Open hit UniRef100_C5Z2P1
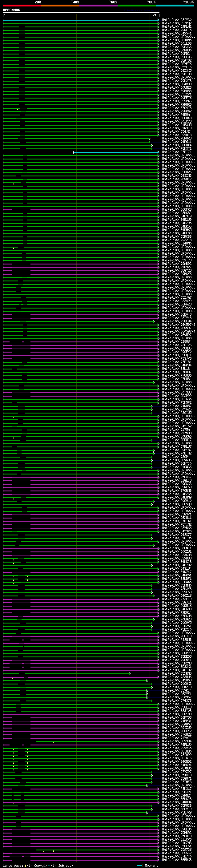Image resolution: width=197 pixels, height=868 pixels. [x=176, y=94]
